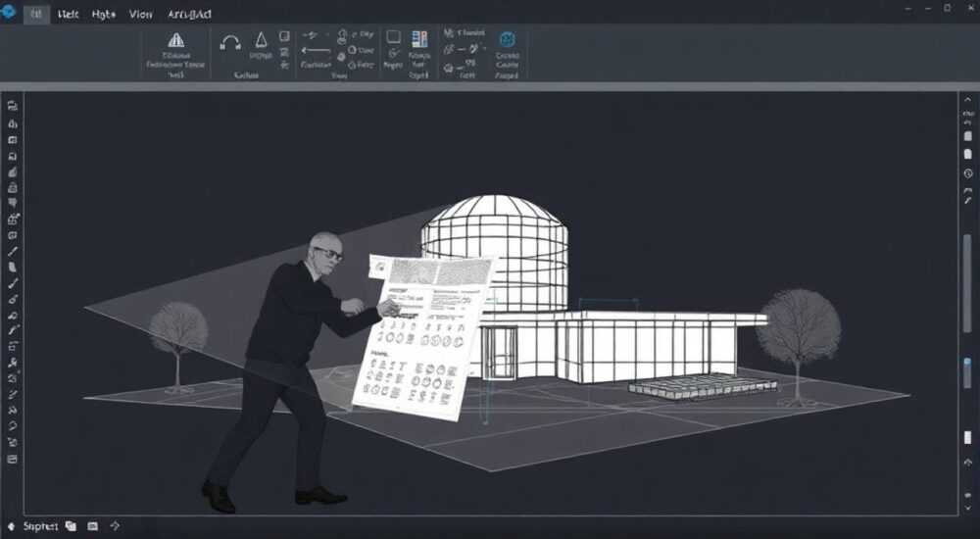This screenshot has height=539, width=980.
Task: Click the top icon in left toolbar
Action: pos(12,106)
